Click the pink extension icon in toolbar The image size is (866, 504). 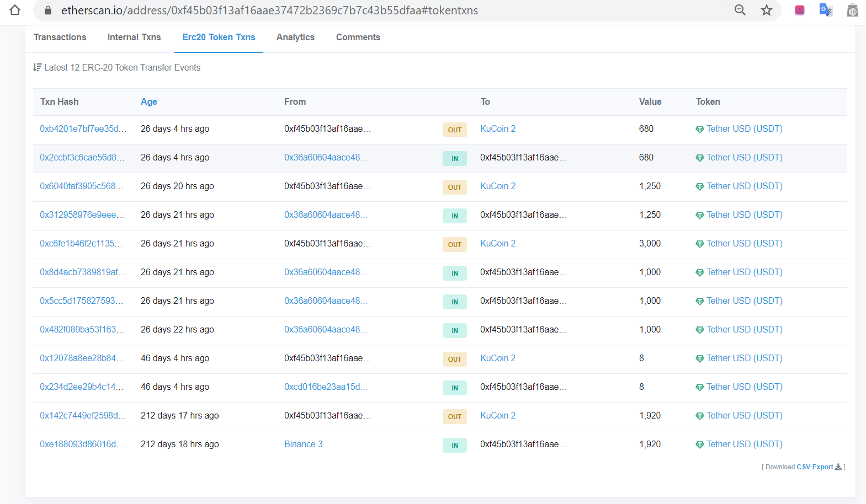click(x=799, y=10)
